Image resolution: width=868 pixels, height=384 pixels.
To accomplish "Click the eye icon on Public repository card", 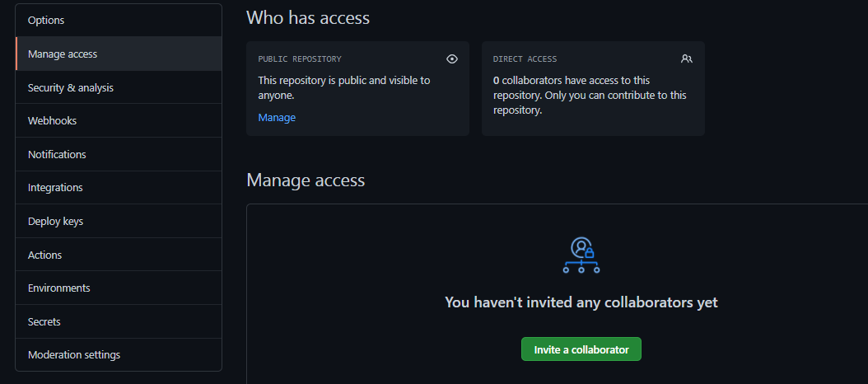I will tap(452, 59).
